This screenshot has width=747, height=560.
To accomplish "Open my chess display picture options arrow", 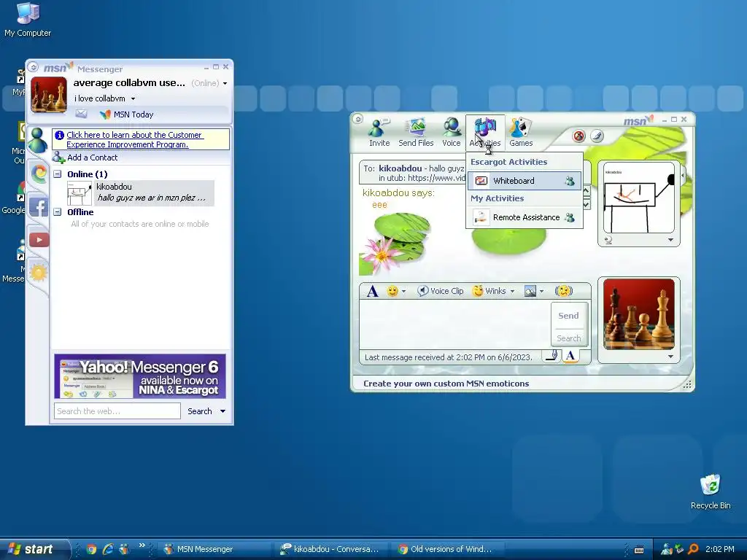I will (x=671, y=356).
